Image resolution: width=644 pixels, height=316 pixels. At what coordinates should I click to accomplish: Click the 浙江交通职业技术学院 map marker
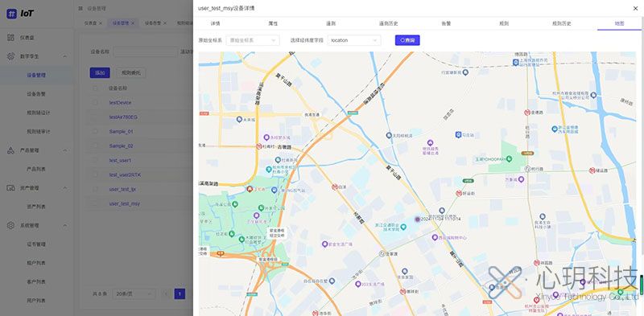coord(403,227)
